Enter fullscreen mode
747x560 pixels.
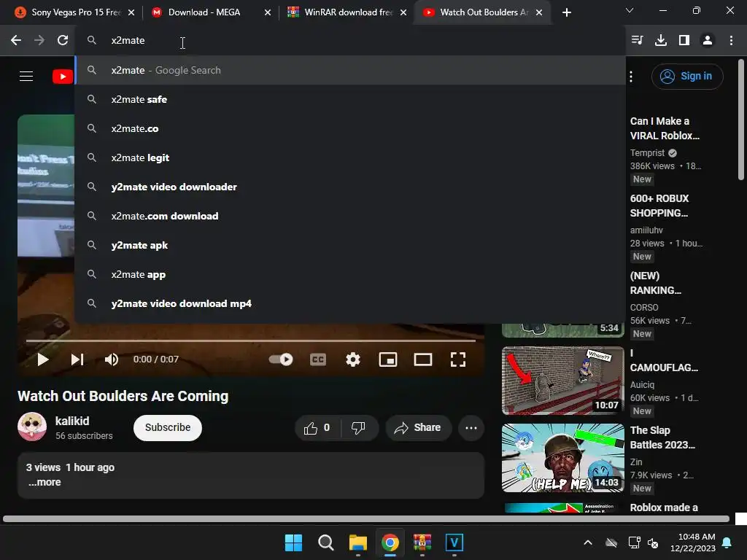coord(458,359)
